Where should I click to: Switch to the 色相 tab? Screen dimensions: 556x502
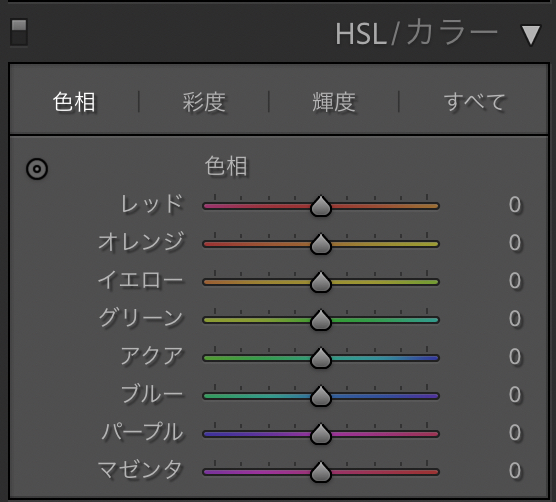(x=74, y=102)
